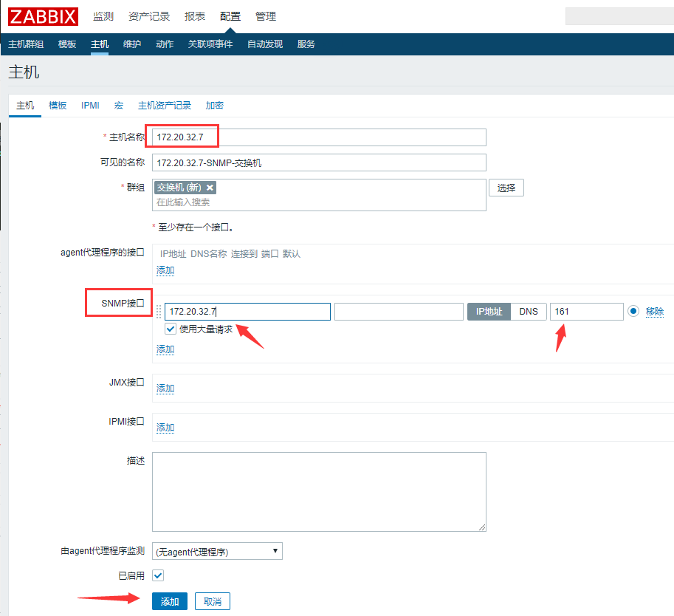Go to 关联项事件 submenu item
The height and width of the screenshot is (616, 674).
pyautogui.click(x=210, y=44)
